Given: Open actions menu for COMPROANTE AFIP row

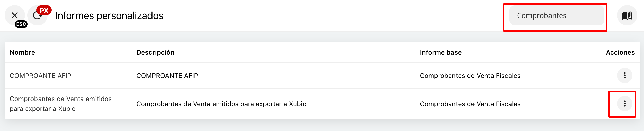Looking at the screenshot, I should coord(624,75).
